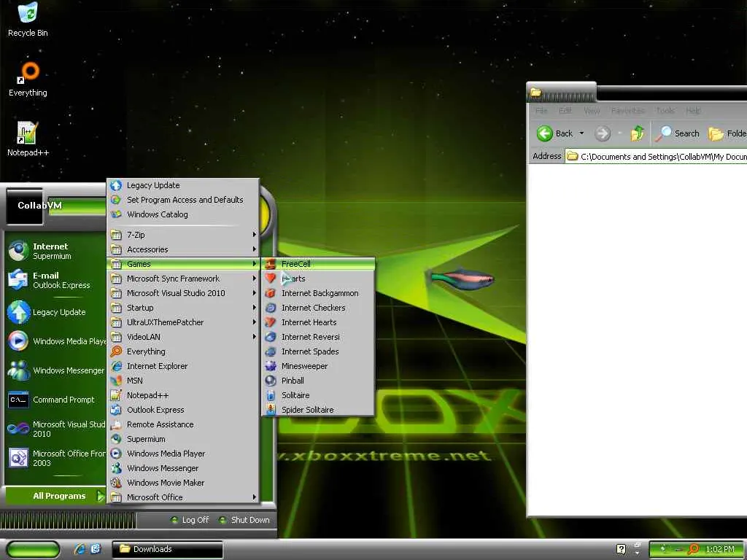The width and height of the screenshot is (747, 560).
Task: Click the CollabVM user name header
Action: pyautogui.click(x=39, y=206)
